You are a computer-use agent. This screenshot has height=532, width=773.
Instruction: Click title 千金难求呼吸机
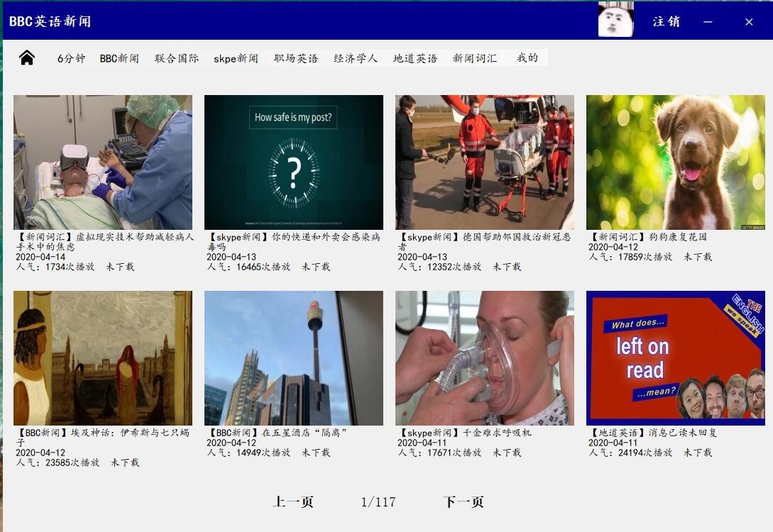click(x=464, y=433)
